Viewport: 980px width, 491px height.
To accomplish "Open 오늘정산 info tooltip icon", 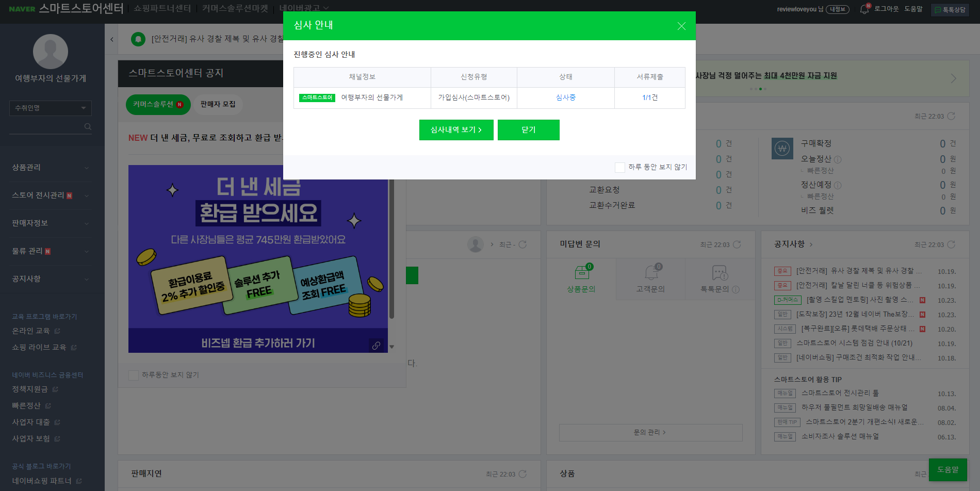I will pos(838,160).
